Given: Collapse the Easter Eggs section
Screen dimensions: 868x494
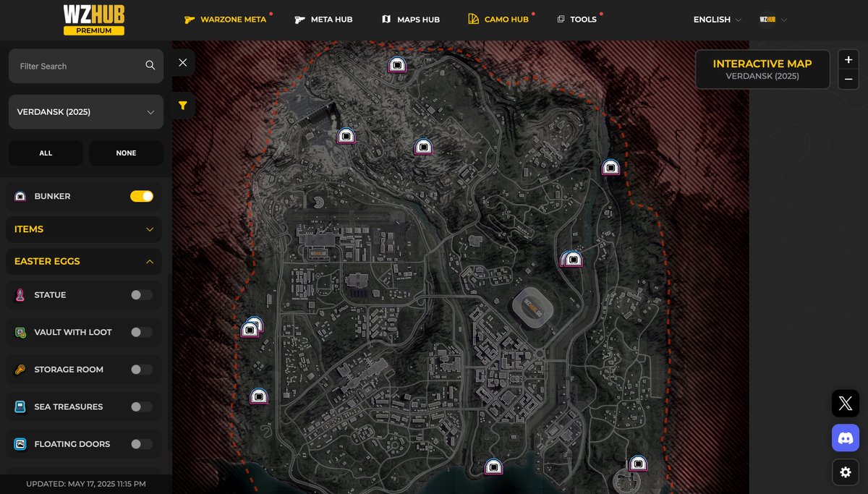Looking at the screenshot, I should pos(84,261).
